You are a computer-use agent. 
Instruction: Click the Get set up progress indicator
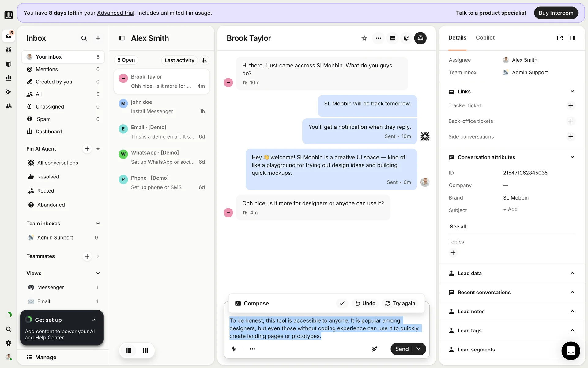coord(29,320)
